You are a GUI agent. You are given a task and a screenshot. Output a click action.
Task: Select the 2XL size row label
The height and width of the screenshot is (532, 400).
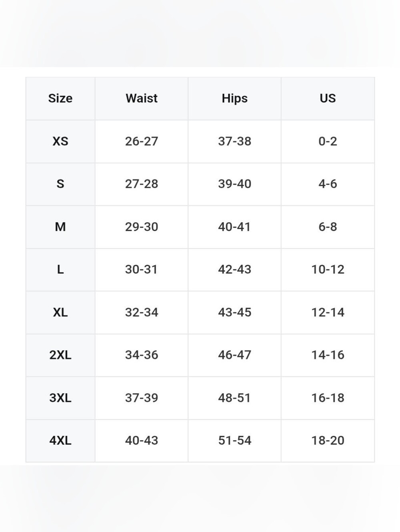point(60,355)
